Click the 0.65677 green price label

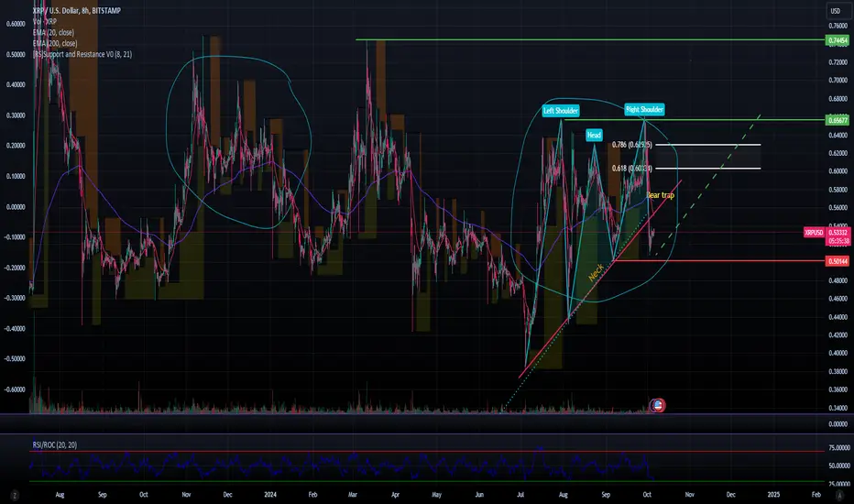click(x=838, y=120)
